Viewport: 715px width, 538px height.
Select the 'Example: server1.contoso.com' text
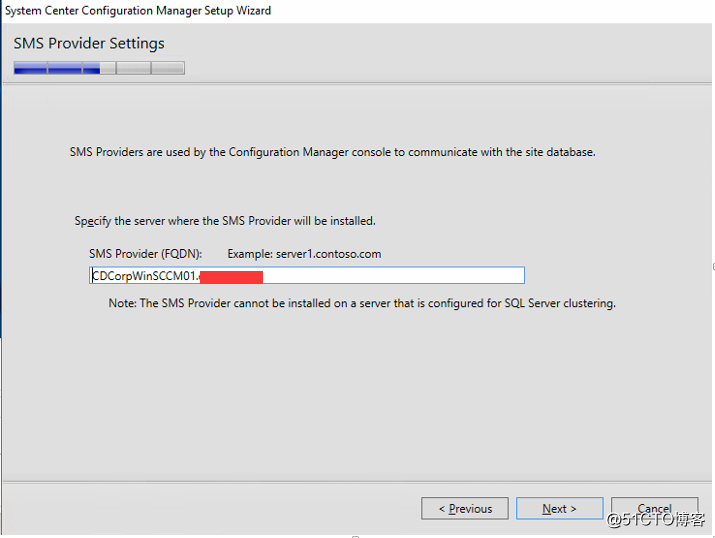click(x=304, y=254)
